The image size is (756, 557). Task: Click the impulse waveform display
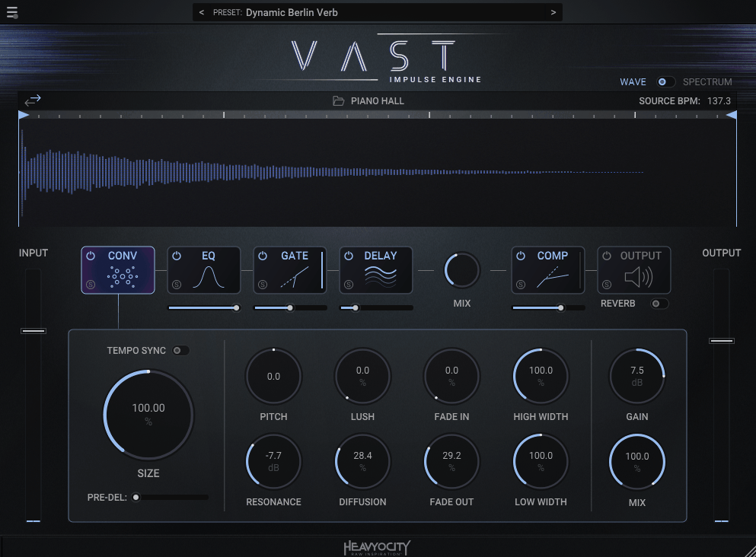(378, 173)
